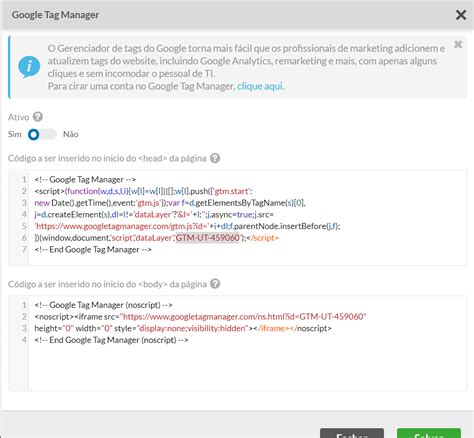
Task: Toggle the Ativo Sim/Não switch
Action: tap(42, 134)
